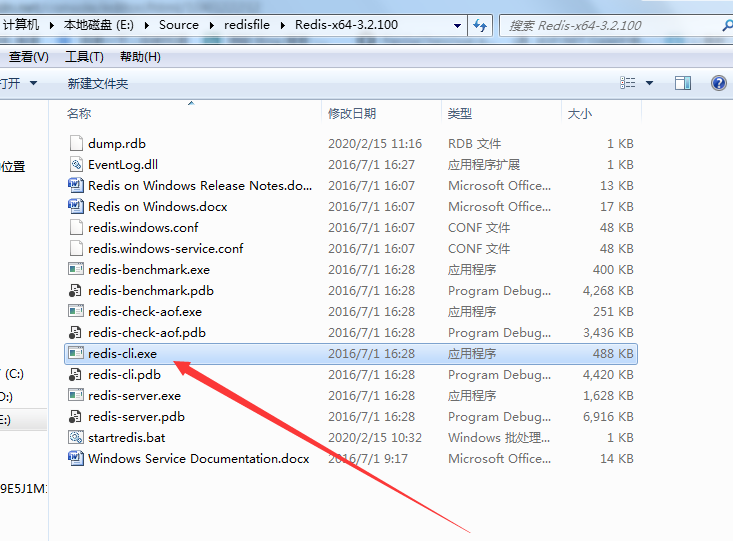Expand breadcrumb arrow after 本地磁盘 (E:)
733x541 pixels.
tap(147, 25)
